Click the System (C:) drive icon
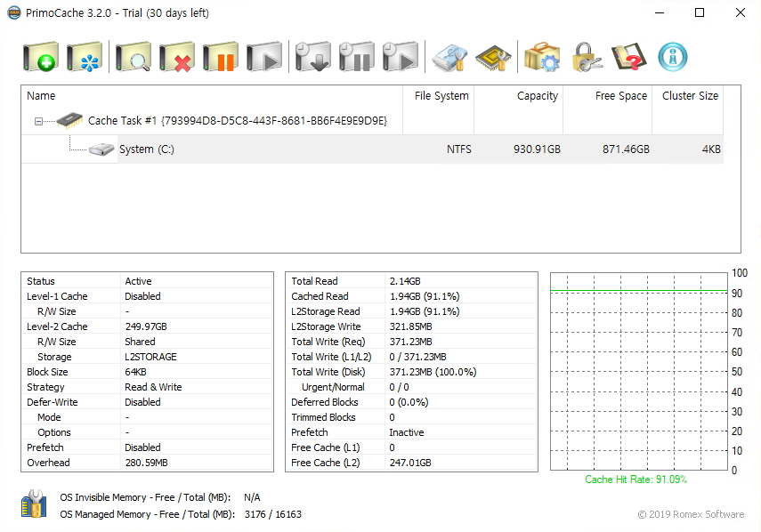Screen dimensions: 761x532 pyautogui.click(x=101, y=149)
